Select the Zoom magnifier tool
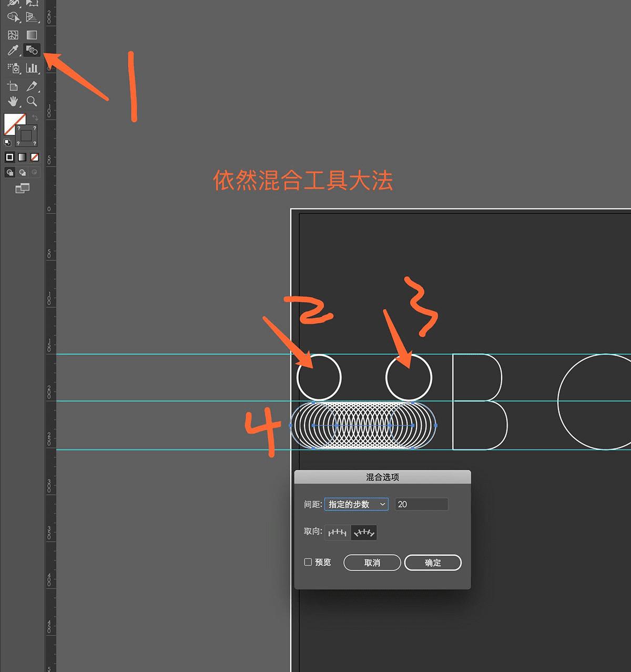Screen dimensions: 631x672 point(32,101)
